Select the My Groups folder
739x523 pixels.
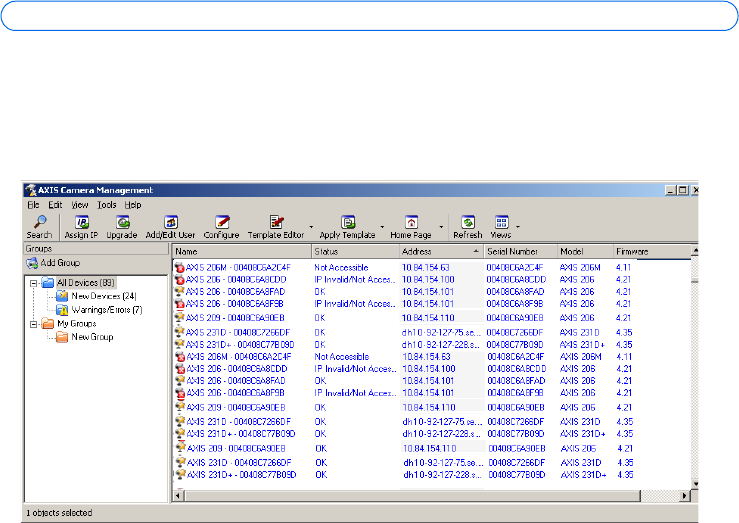click(77, 324)
